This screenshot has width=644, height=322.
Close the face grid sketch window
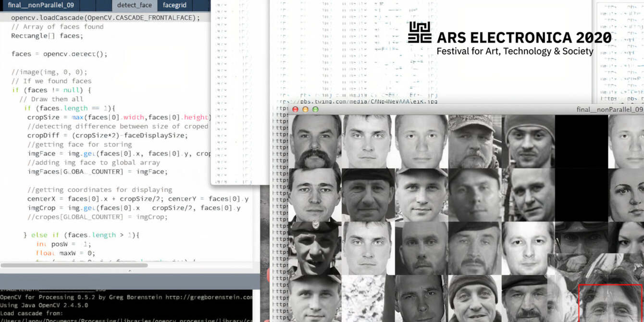coord(295,110)
